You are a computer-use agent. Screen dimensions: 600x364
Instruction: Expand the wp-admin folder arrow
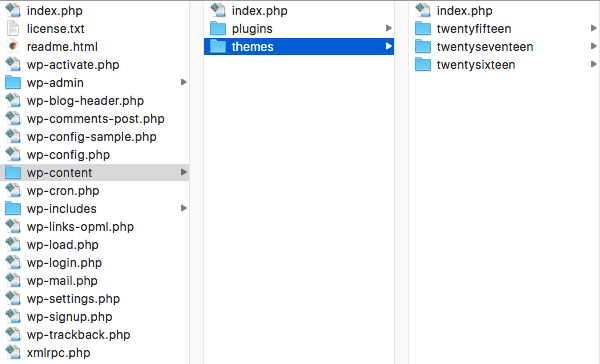click(x=184, y=82)
